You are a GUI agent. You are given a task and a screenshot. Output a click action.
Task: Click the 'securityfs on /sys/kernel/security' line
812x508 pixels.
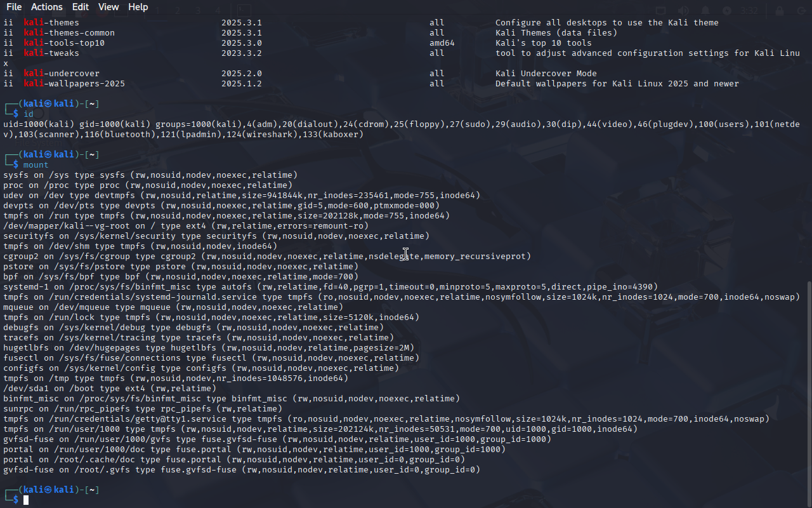(216, 236)
